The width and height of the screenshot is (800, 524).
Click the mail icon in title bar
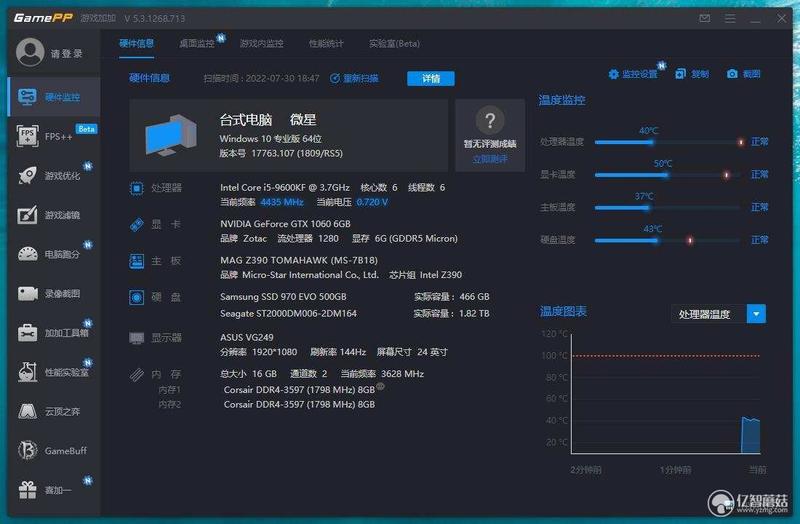point(705,18)
